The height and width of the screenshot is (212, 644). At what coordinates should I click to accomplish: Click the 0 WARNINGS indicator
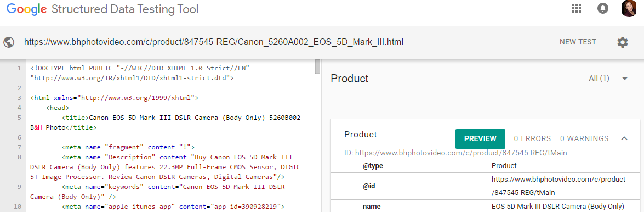click(x=584, y=139)
